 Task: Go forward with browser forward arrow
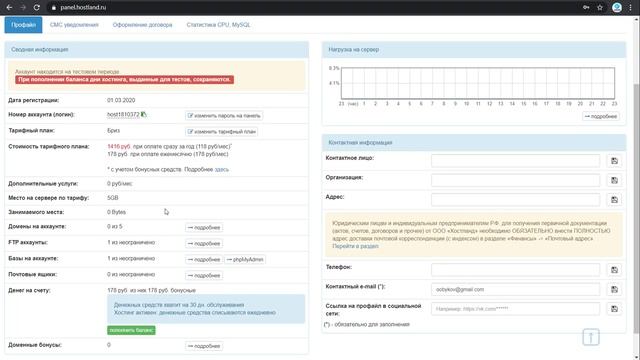(23, 7)
